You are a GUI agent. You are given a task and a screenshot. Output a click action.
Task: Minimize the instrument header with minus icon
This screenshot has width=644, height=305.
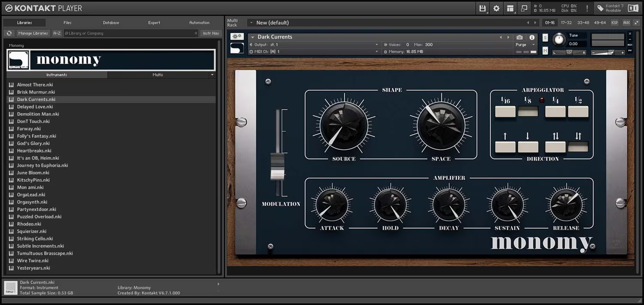pos(630,40)
